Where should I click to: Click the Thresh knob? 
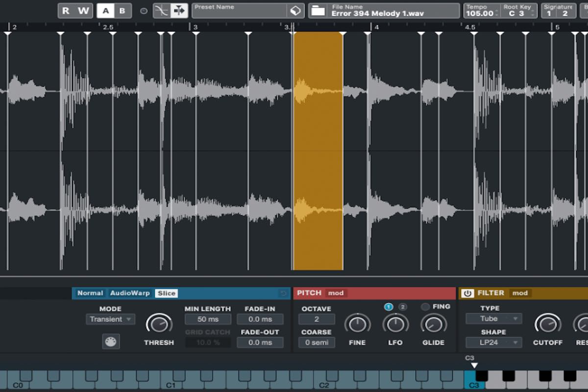tap(159, 324)
